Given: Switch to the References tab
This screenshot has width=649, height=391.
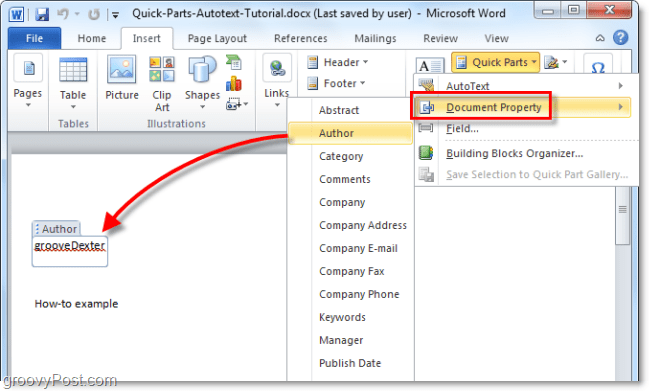Looking at the screenshot, I should tap(300, 38).
